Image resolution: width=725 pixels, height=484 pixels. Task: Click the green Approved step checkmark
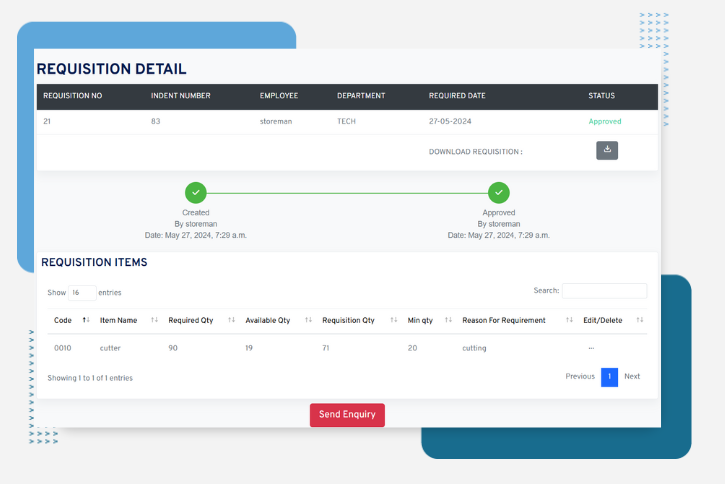coord(498,193)
